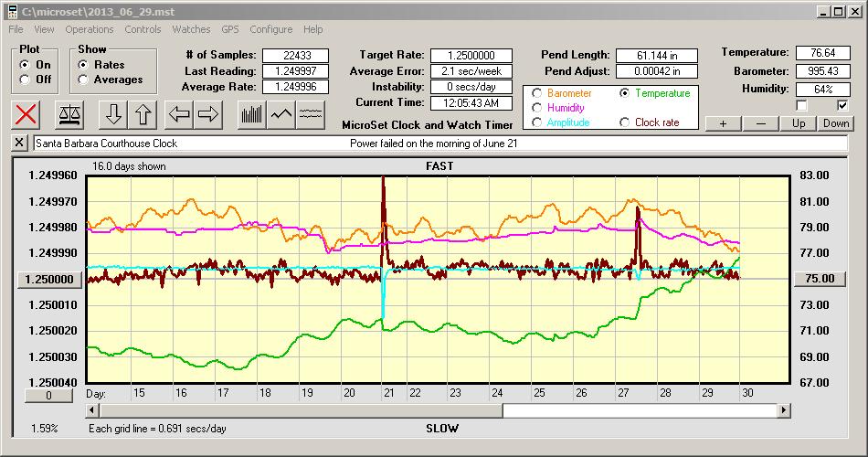The image size is (868, 457).
Task: Click the right arrow toolbar button
Action: 208,114
